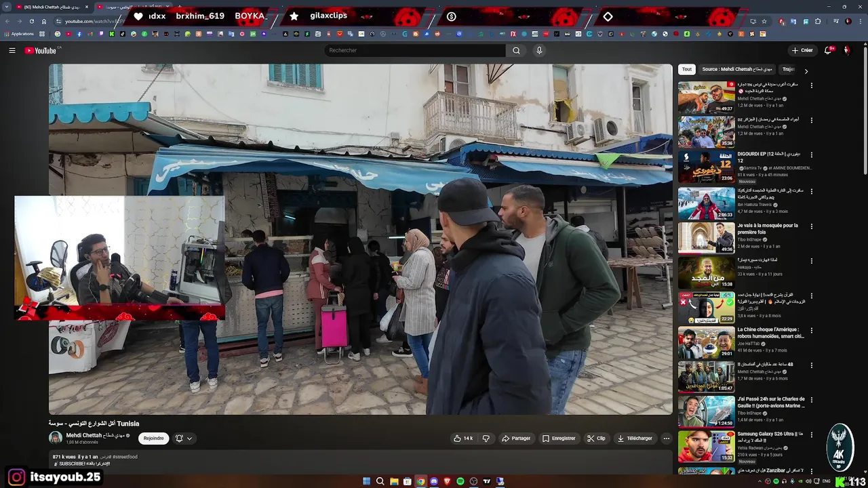Click the Clip scissors button
868x488 pixels.
click(x=596, y=439)
